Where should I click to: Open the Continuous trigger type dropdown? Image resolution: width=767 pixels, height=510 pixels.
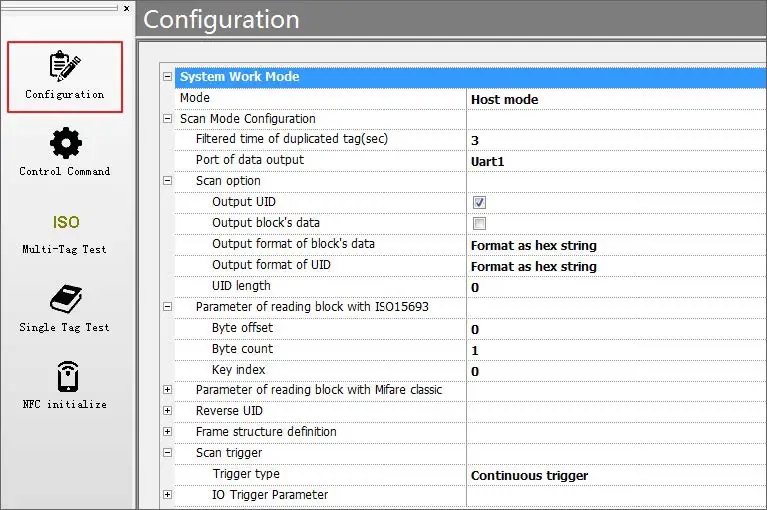pos(529,475)
